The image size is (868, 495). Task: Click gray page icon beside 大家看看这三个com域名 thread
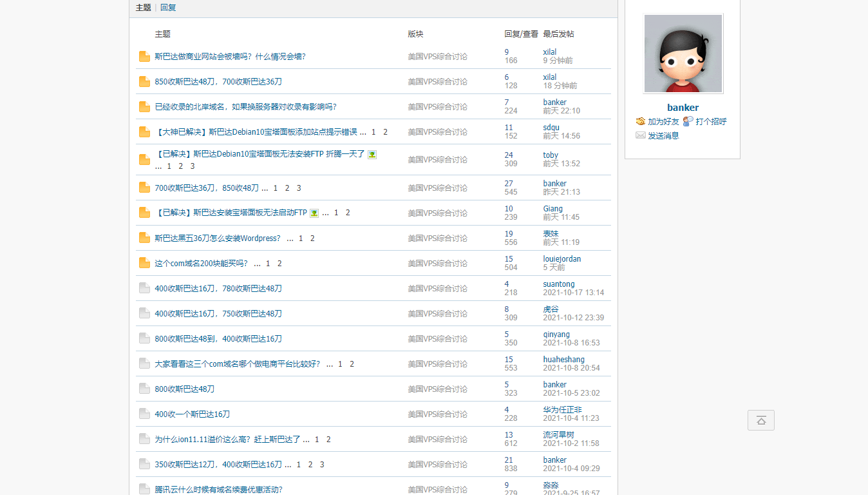point(144,364)
